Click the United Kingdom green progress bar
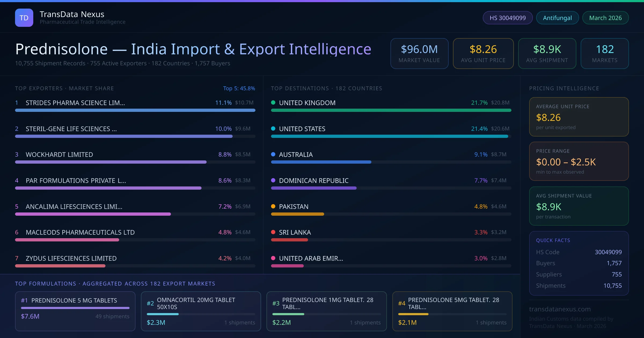Screen dimensions: 644x338 pos(391,110)
